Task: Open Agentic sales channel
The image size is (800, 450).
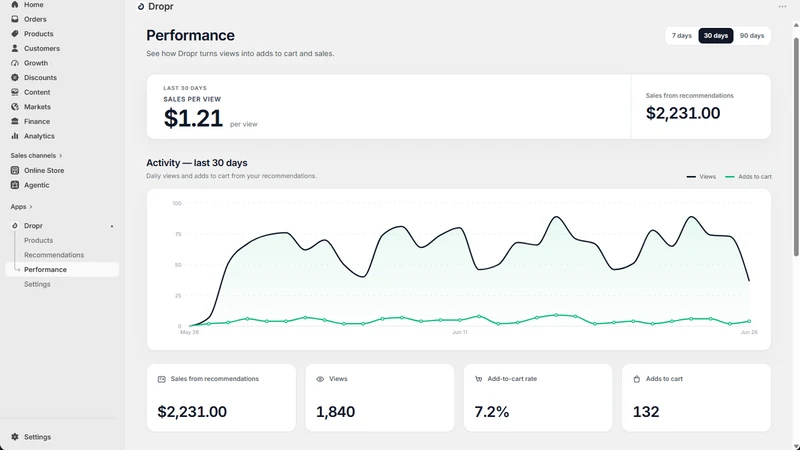Action: point(37,185)
